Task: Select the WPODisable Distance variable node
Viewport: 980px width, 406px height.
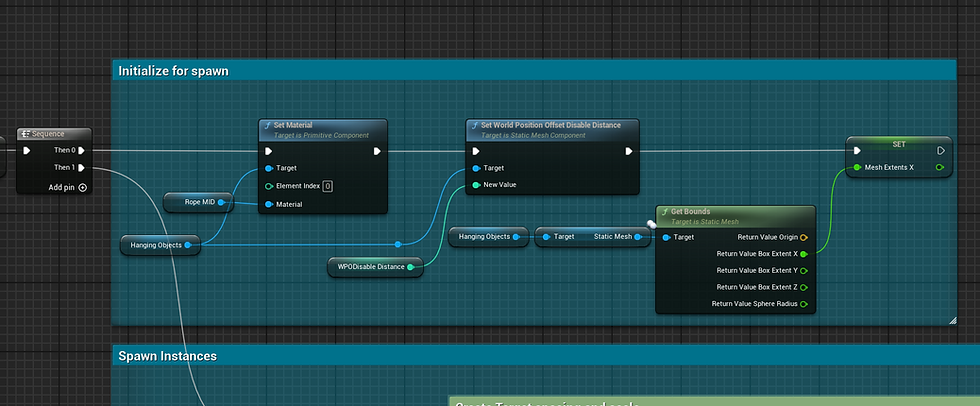Action: tap(376, 267)
